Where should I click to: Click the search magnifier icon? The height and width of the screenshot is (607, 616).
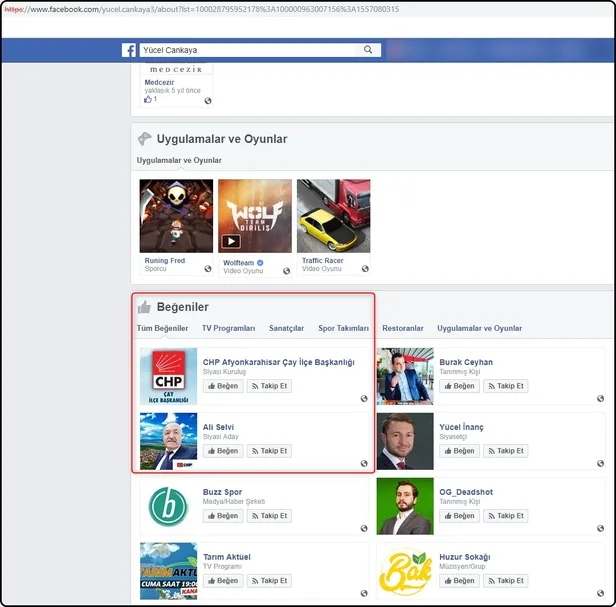pyautogui.click(x=369, y=50)
